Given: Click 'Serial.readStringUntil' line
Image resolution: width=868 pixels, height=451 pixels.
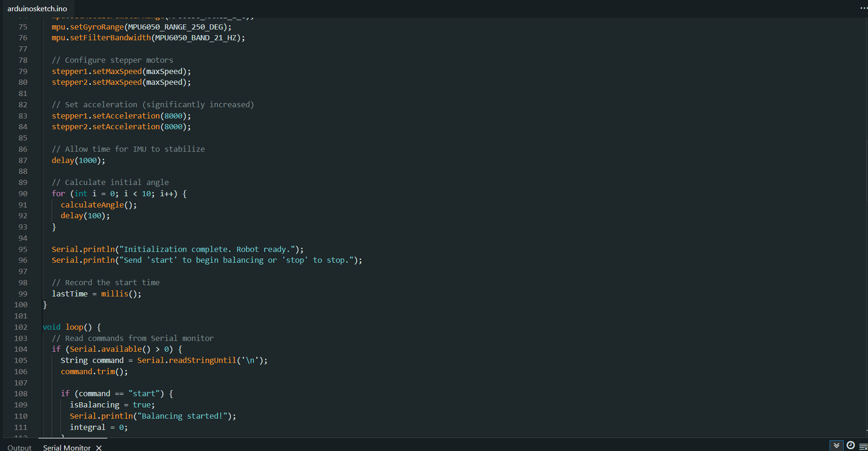Looking at the screenshot, I should (x=164, y=360).
